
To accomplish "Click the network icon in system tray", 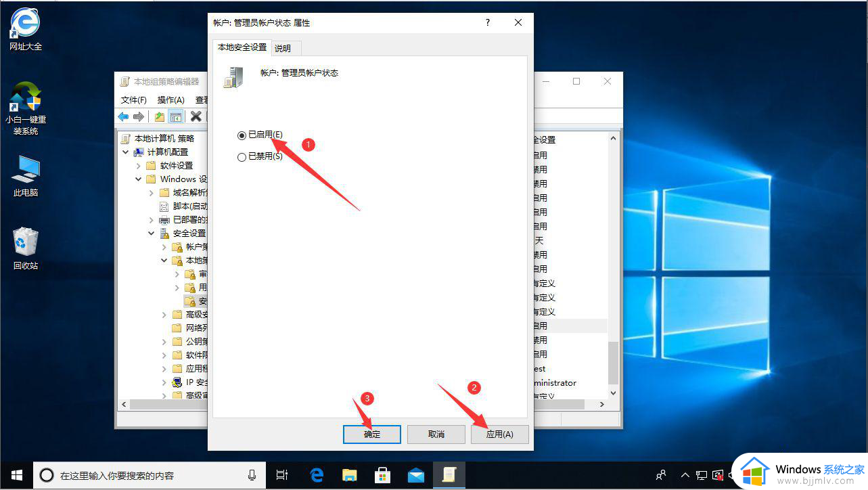I will [x=702, y=475].
